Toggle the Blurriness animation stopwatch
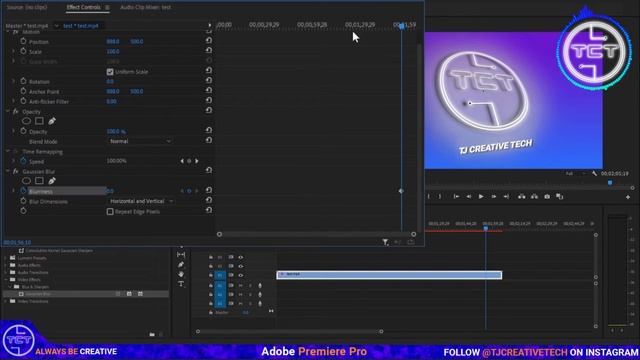This screenshot has width=640, height=360. pyautogui.click(x=23, y=191)
